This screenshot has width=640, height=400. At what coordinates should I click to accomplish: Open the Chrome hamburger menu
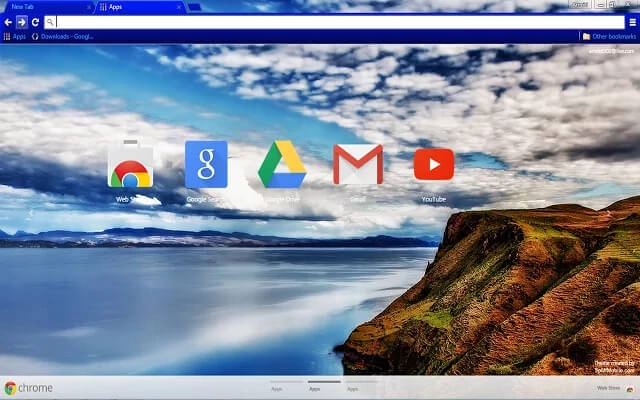point(632,22)
